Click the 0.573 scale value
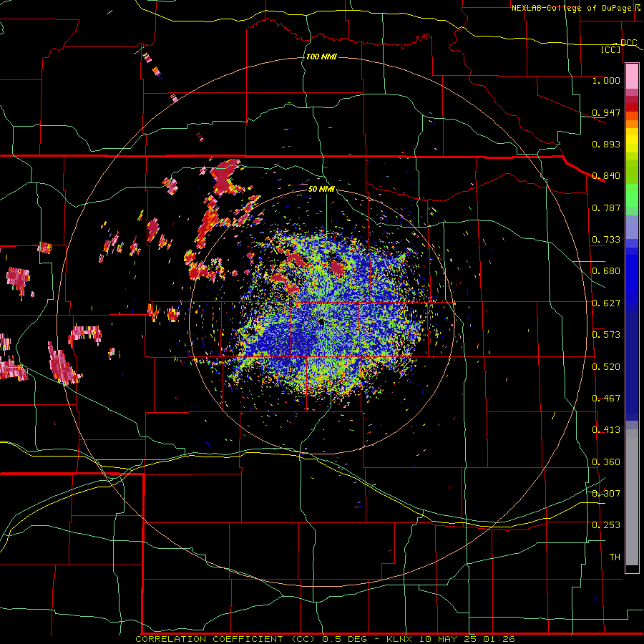 pyautogui.click(x=606, y=335)
